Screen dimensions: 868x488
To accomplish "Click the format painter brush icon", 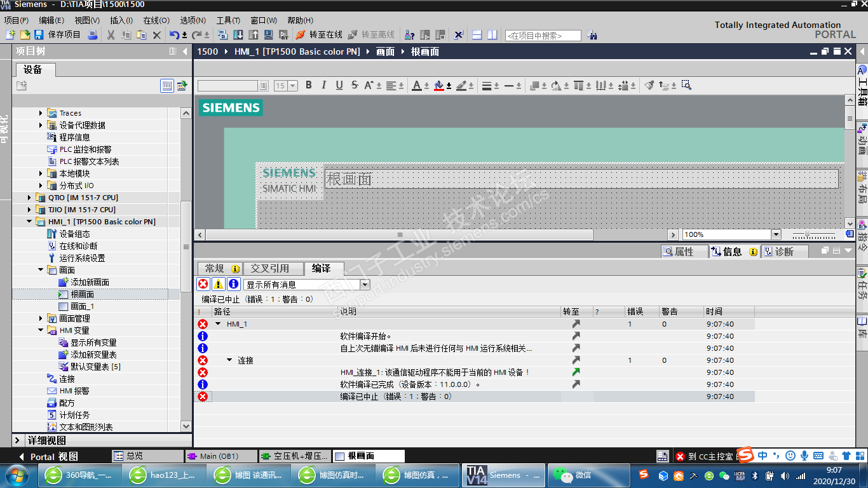I will 649,85.
